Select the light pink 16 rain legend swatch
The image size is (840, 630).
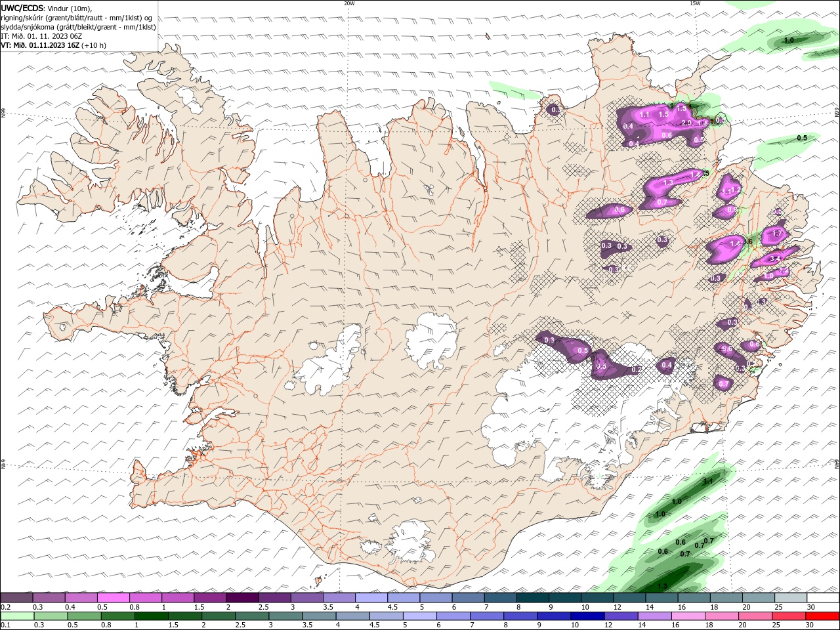coord(688,616)
